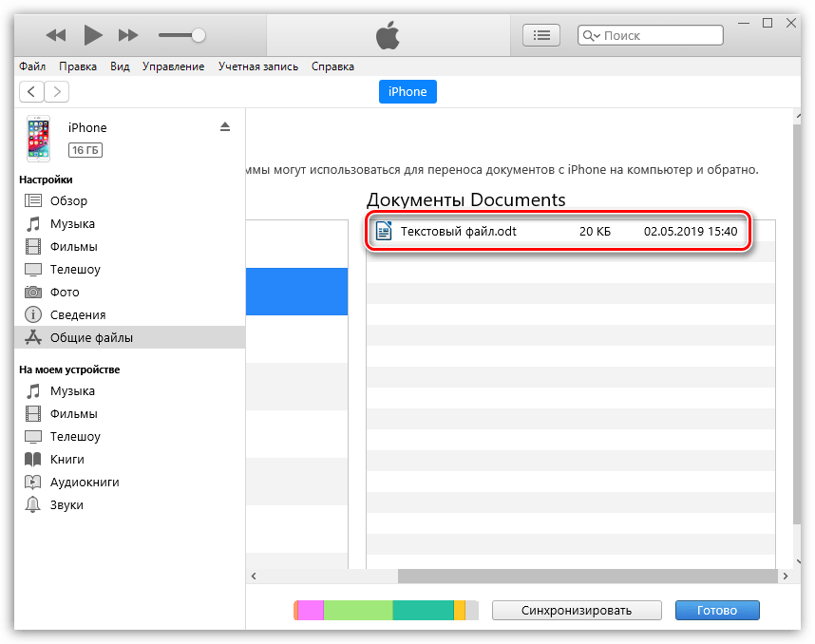The width and height of the screenshot is (815, 644).
Task: Select Общие файлы in sidebar
Action: tap(91, 337)
